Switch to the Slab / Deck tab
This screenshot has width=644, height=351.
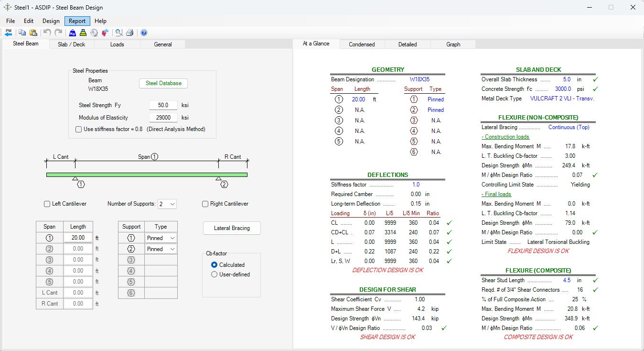(71, 44)
